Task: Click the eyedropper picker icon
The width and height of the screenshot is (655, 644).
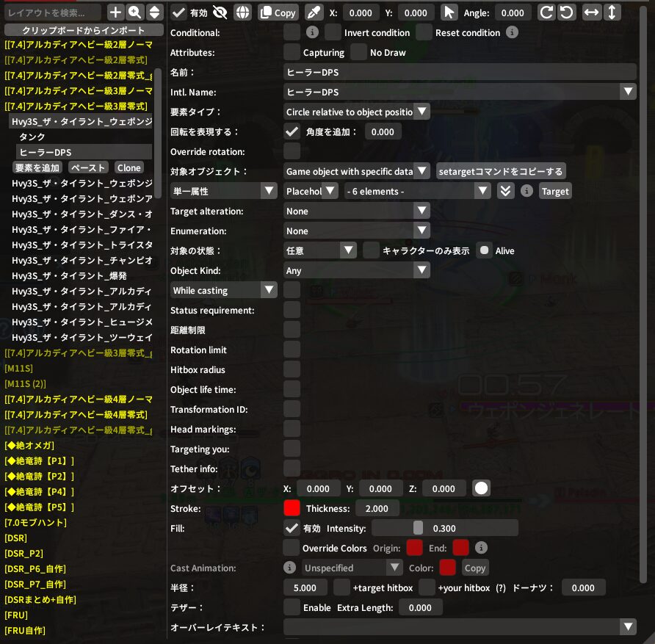Action: (x=314, y=12)
